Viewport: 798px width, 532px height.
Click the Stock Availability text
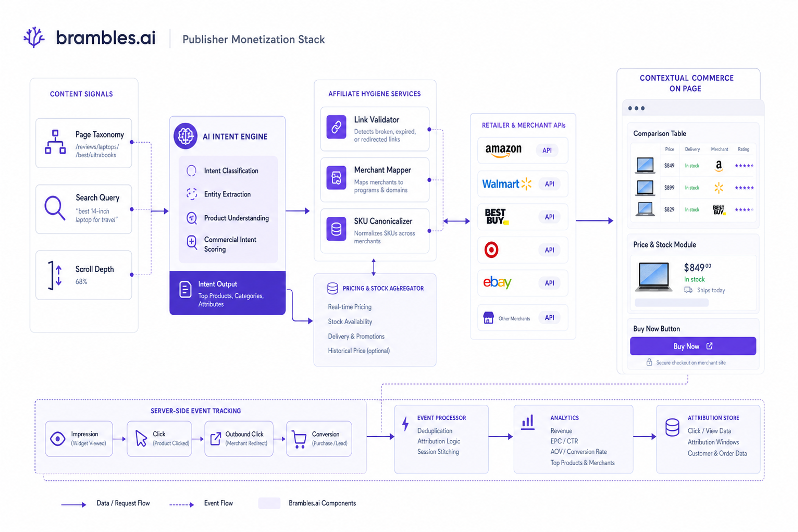(350, 322)
